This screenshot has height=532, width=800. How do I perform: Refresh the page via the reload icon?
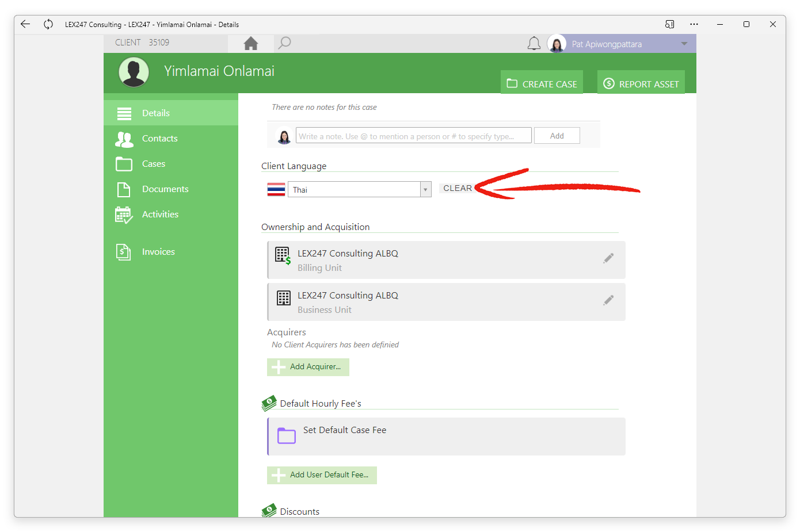click(x=48, y=24)
